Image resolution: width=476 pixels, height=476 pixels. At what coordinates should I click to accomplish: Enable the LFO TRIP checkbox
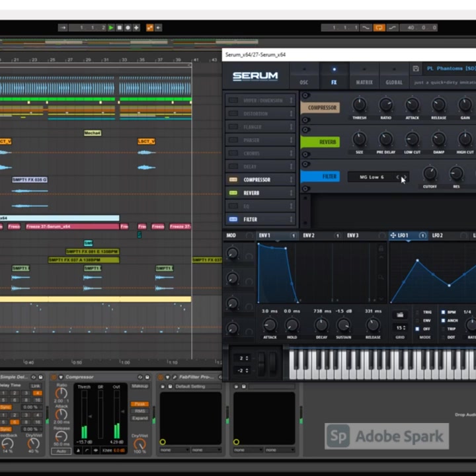[443, 329]
